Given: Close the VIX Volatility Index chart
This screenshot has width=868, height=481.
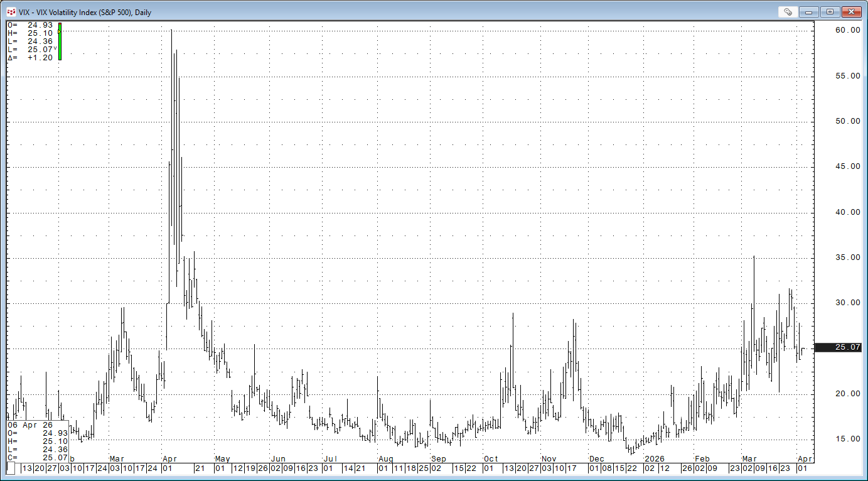Looking at the screenshot, I should point(851,12).
